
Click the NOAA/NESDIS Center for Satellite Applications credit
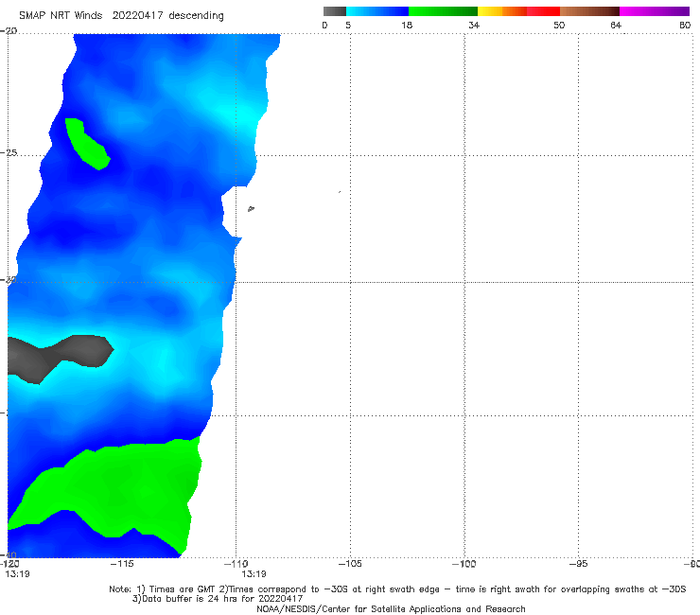(391, 609)
